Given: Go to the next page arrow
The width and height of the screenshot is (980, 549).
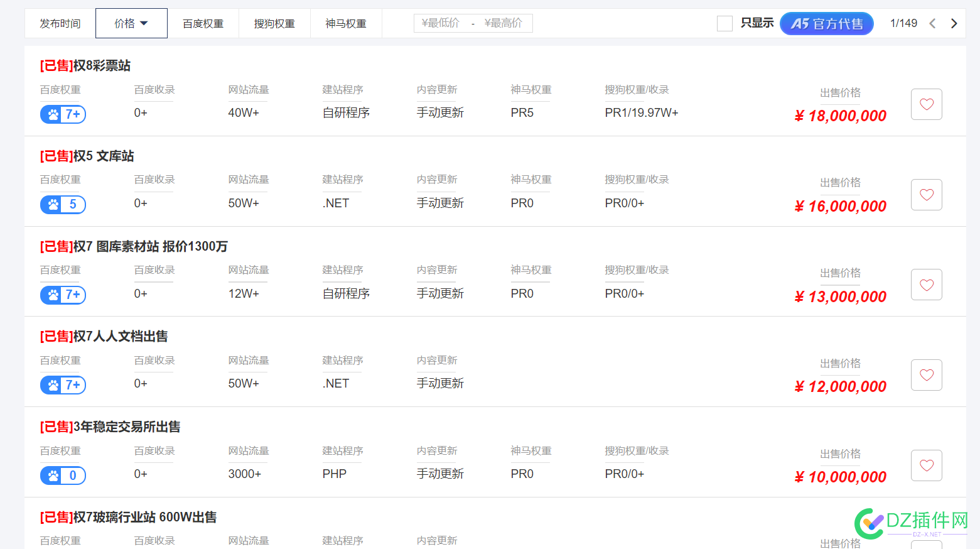Looking at the screenshot, I should 954,23.
